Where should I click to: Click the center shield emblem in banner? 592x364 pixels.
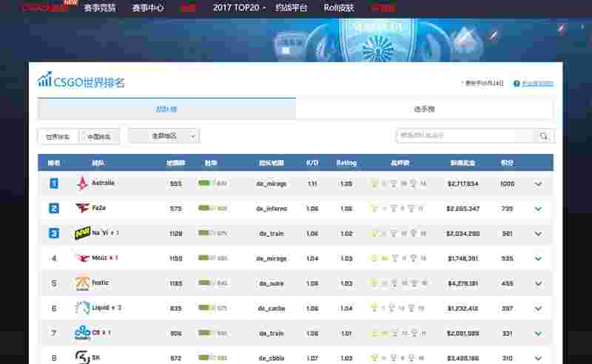(377, 41)
